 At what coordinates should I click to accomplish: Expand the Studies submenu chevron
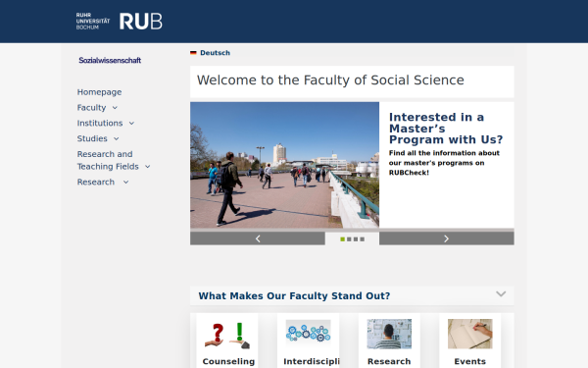117,139
